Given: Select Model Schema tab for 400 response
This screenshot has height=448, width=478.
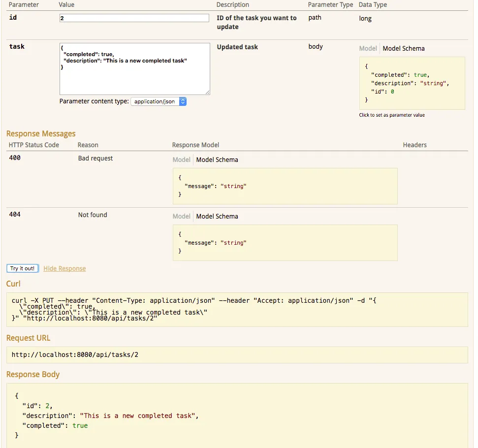Looking at the screenshot, I should (x=217, y=160).
